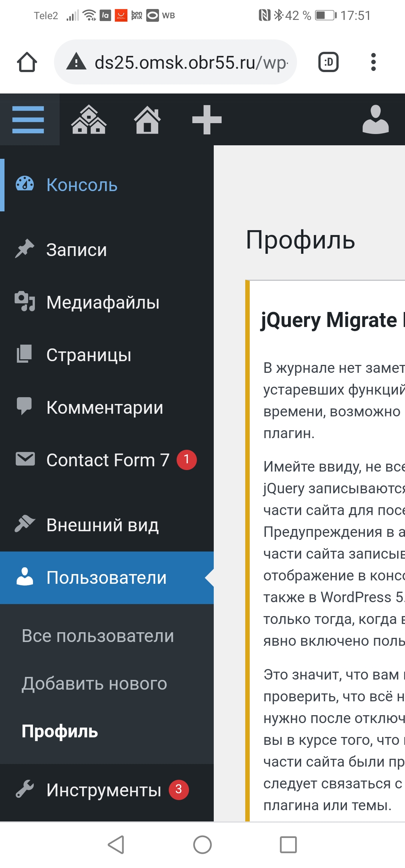Image resolution: width=405 pixels, height=868 pixels.
Task: Select Страницы in the sidebar
Action: [x=88, y=355]
